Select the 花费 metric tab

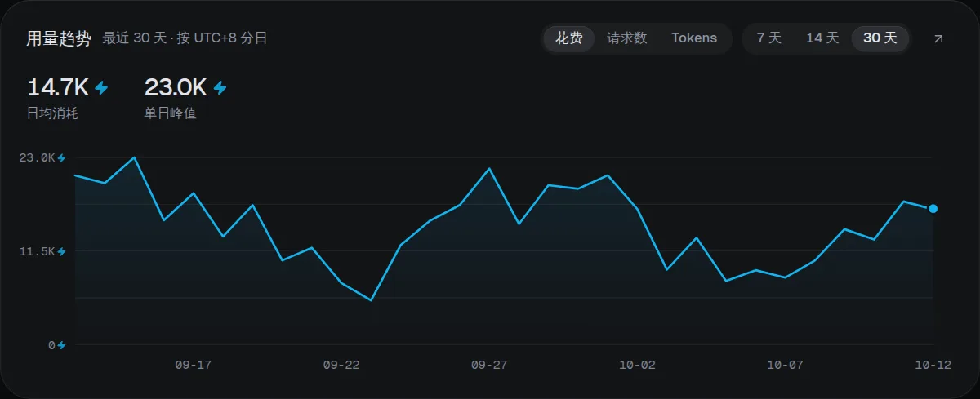pyautogui.click(x=569, y=38)
